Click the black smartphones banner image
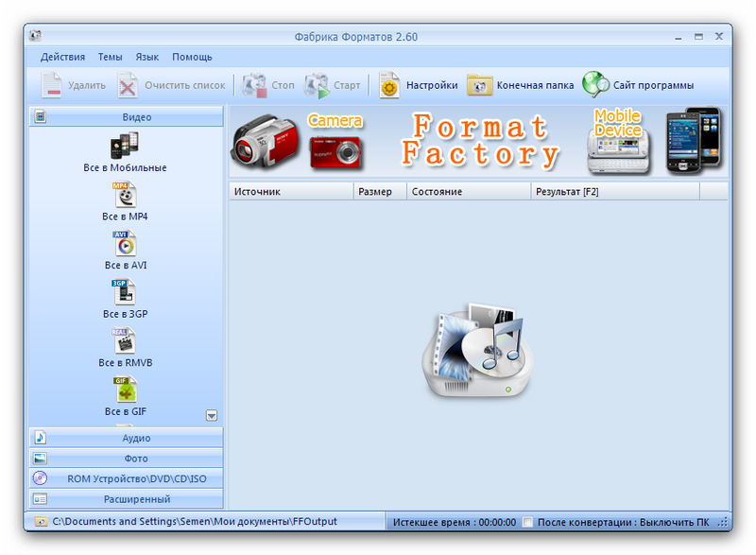The height and width of the screenshot is (555, 756). click(x=695, y=140)
